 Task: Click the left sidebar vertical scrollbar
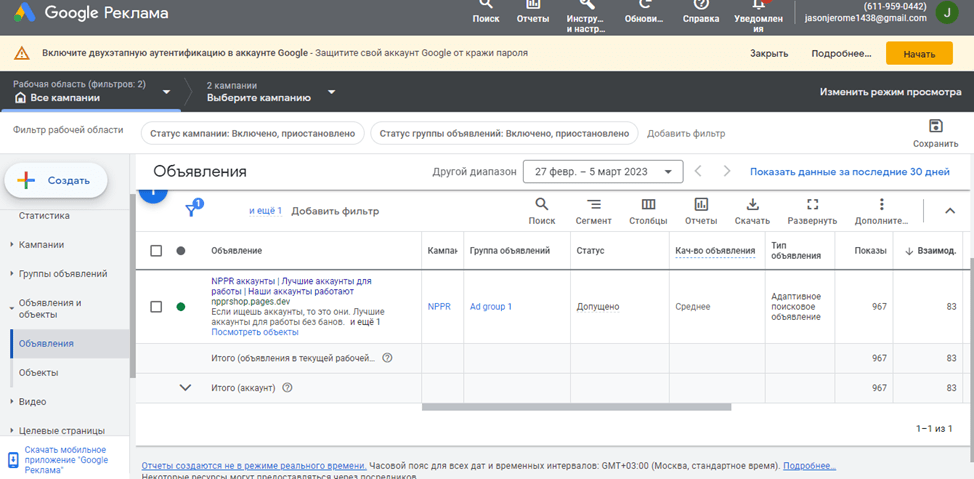click(x=132, y=285)
